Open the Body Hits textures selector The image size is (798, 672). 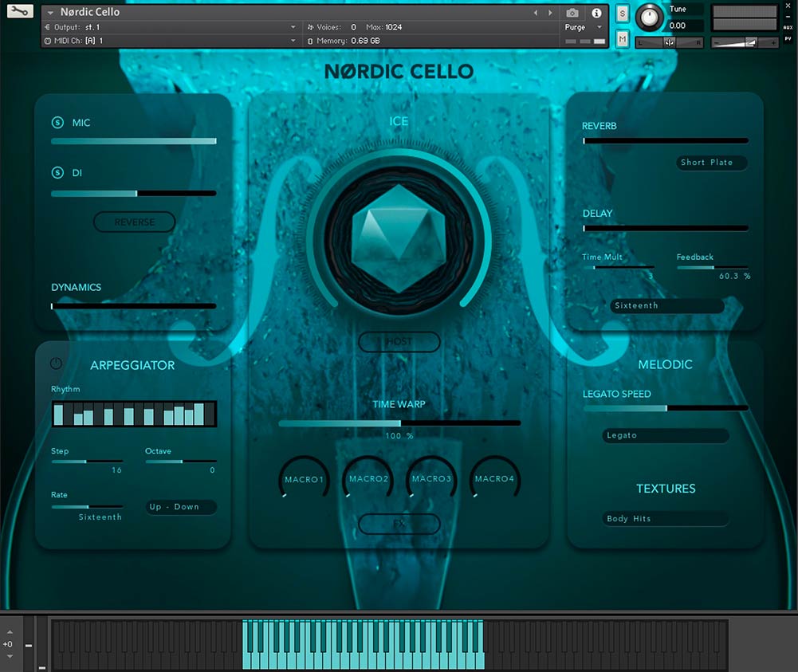tap(665, 518)
